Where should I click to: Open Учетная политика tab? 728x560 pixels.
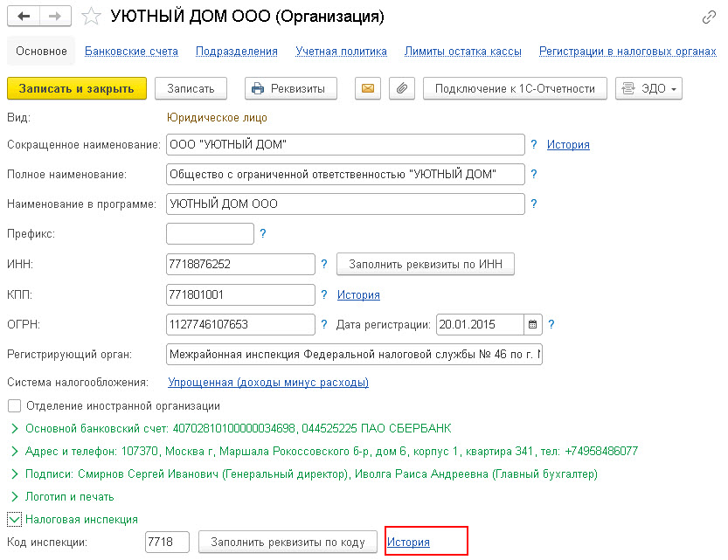(x=341, y=51)
